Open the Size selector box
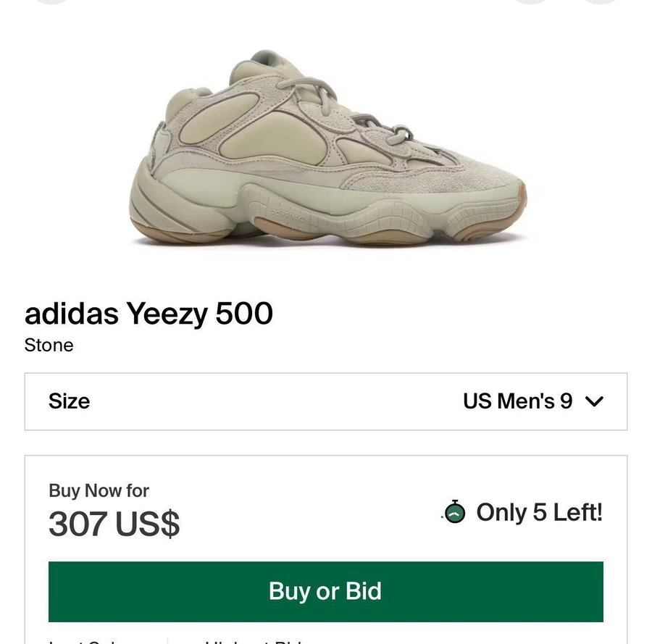 [x=325, y=401]
